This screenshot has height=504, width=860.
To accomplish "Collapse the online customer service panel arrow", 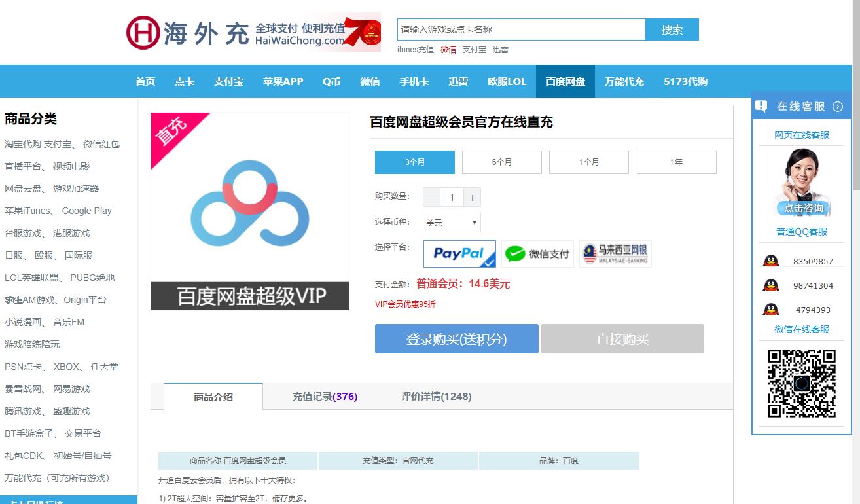I will pos(838,107).
